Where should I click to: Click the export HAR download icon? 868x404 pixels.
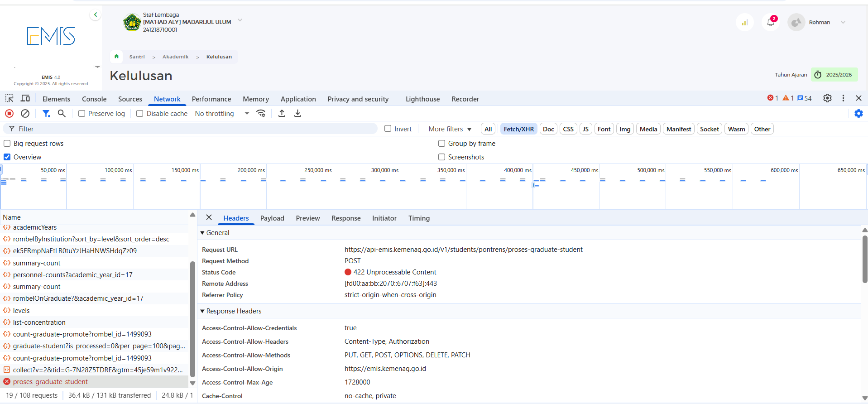click(297, 114)
